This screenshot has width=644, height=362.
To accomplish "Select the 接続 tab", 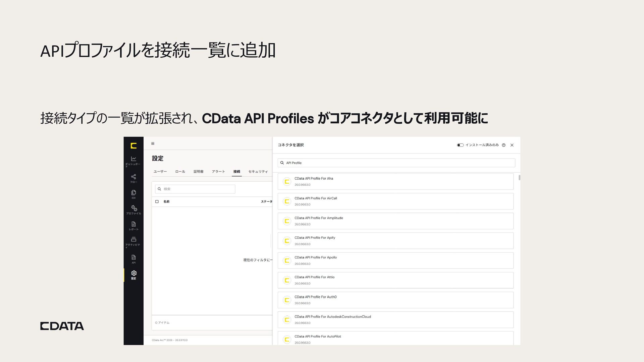I will [x=237, y=172].
